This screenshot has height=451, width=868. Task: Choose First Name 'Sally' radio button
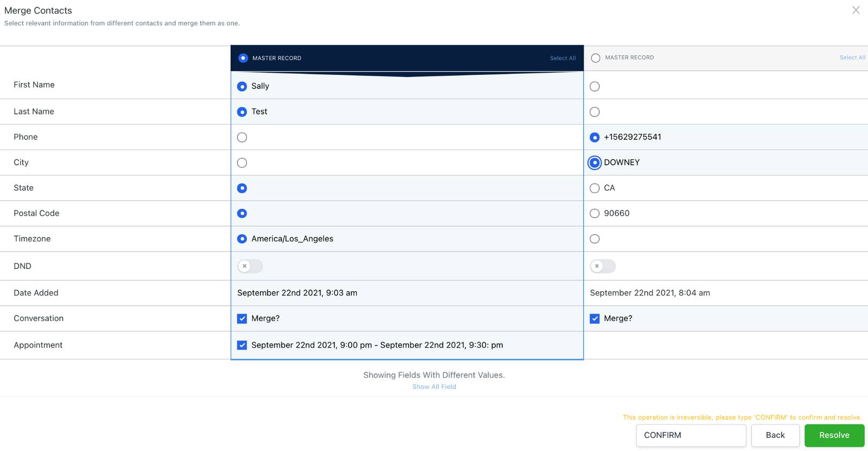point(242,87)
